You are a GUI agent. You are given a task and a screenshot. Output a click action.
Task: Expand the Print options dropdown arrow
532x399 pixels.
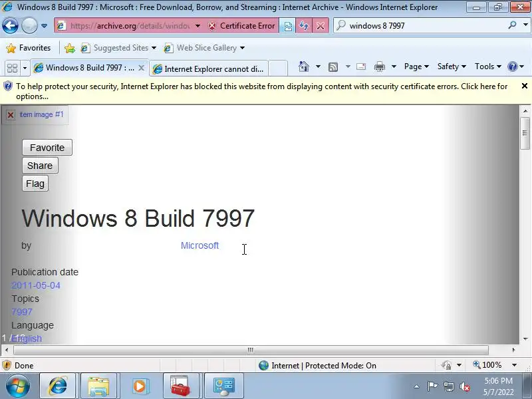coord(394,66)
